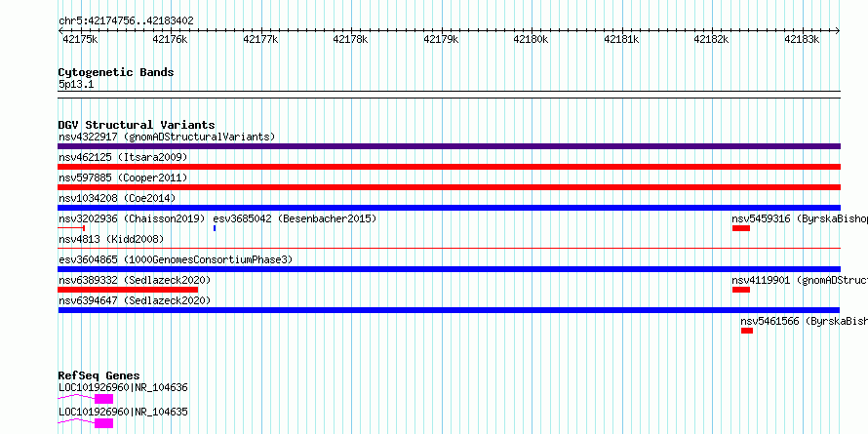Open gene label LOC101926960|NR_104635

pyautogui.click(x=123, y=412)
